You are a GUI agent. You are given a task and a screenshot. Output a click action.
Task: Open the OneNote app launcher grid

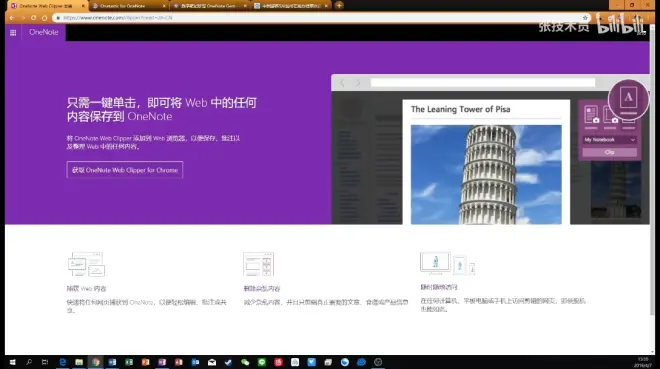tap(13, 32)
